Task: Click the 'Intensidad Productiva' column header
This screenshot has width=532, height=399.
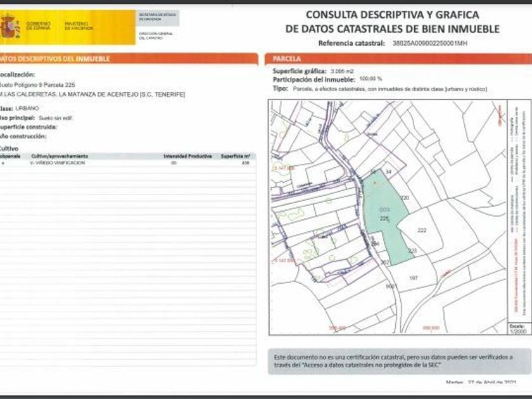Action: (x=187, y=156)
